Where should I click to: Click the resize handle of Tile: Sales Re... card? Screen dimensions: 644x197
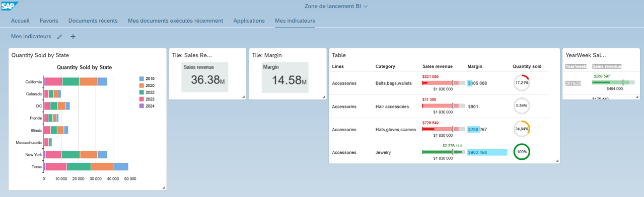coord(243,96)
